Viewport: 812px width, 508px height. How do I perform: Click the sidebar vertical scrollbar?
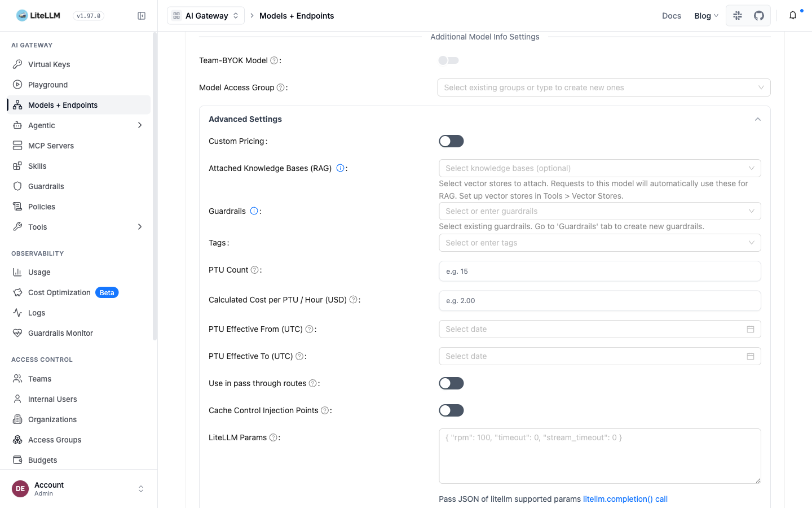point(155,186)
